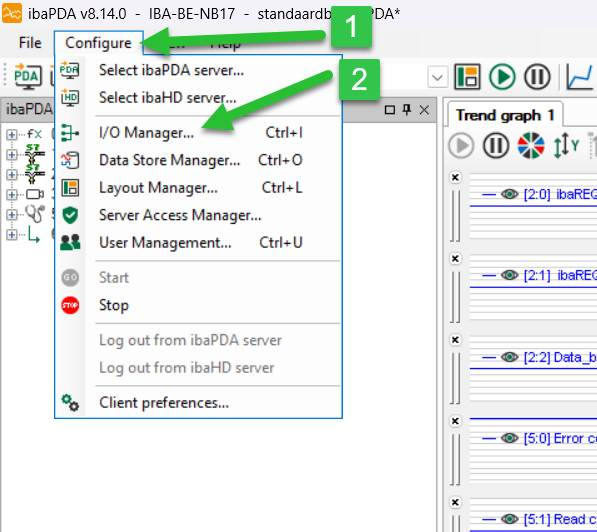Click the Y-axis autoscale arrows icon
597x532 pixels.
pyautogui.click(x=566, y=145)
